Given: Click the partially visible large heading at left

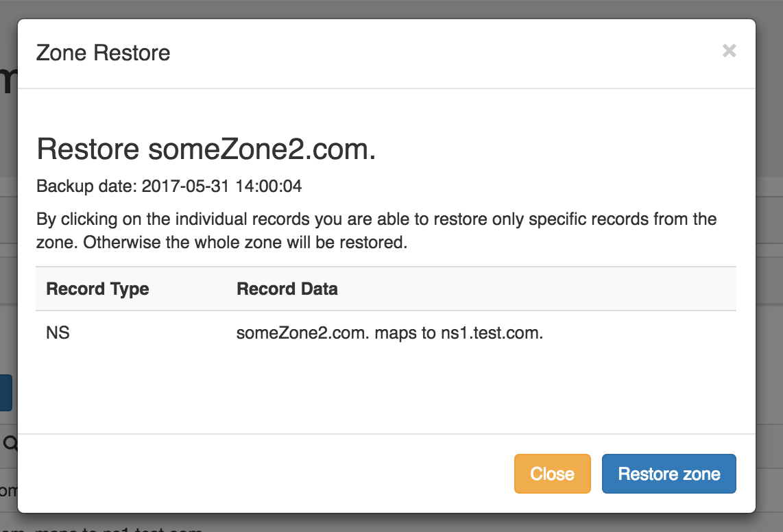Looking at the screenshot, I should pos(7,82).
